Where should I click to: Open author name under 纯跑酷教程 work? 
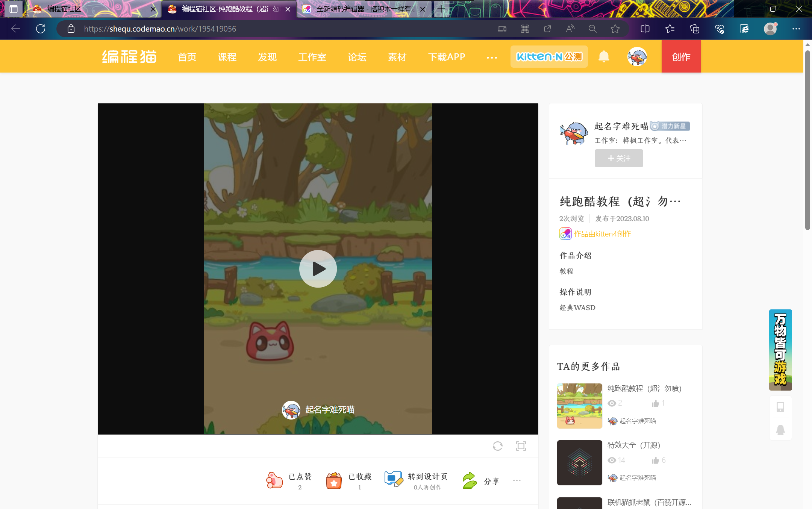pyautogui.click(x=638, y=421)
